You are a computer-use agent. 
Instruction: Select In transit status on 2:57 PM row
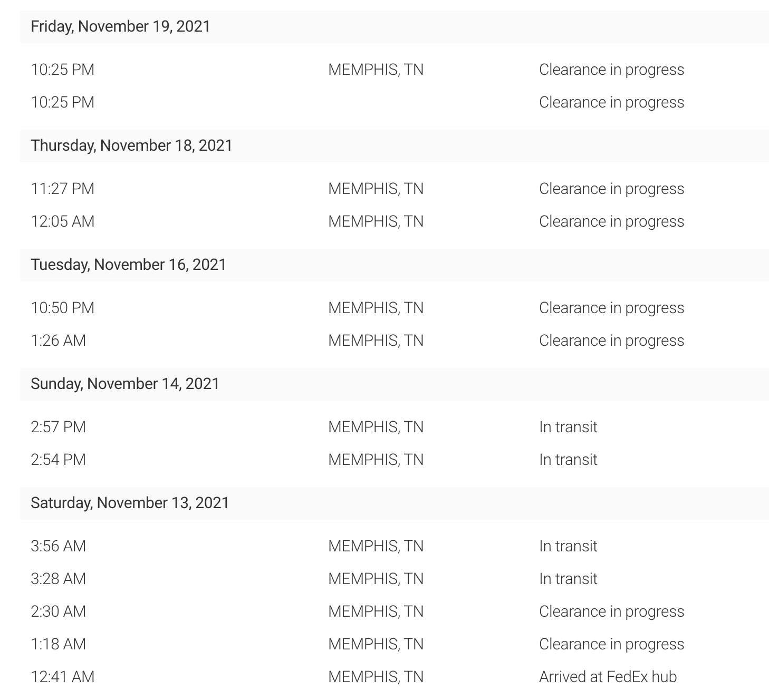568,427
